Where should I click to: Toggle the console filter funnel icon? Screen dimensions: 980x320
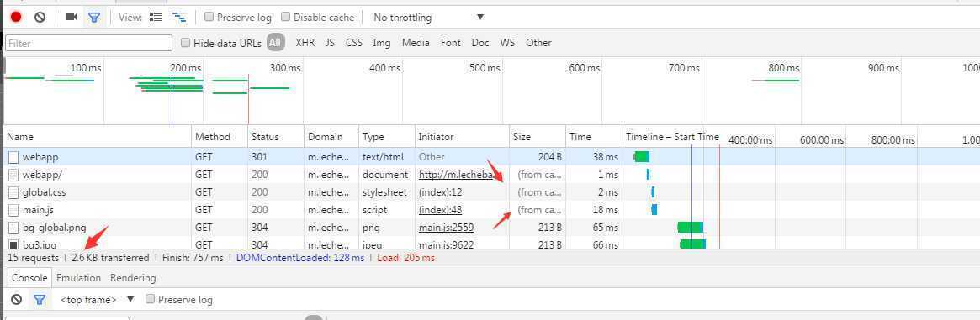pyautogui.click(x=40, y=299)
